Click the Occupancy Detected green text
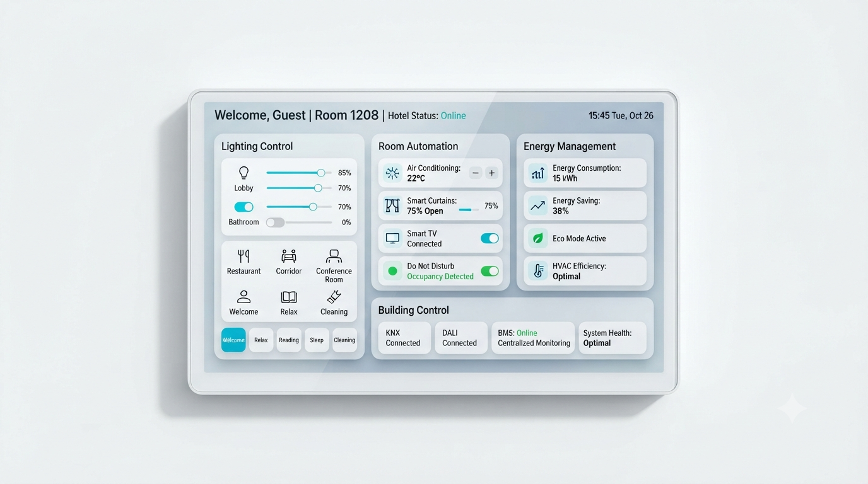868x484 pixels. 440,277
